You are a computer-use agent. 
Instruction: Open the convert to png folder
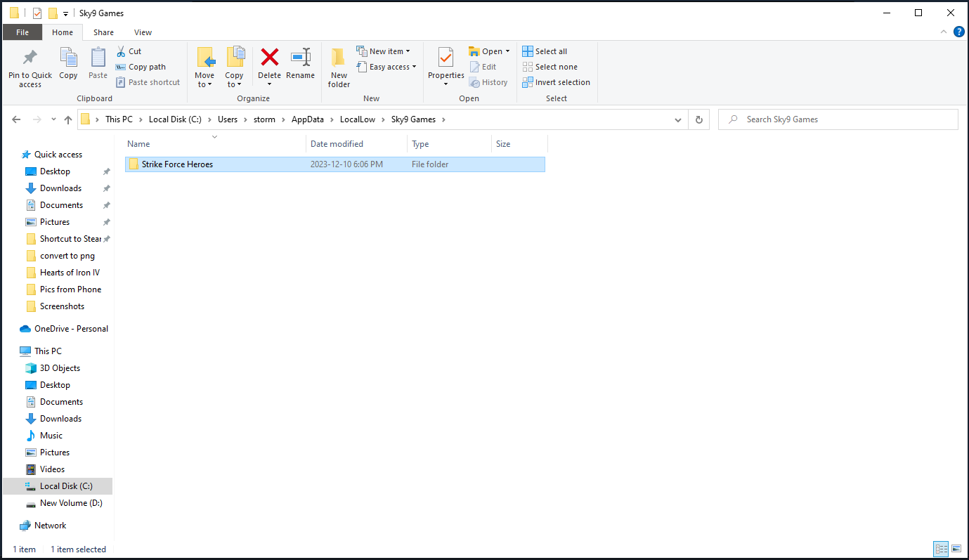(67, 256)
